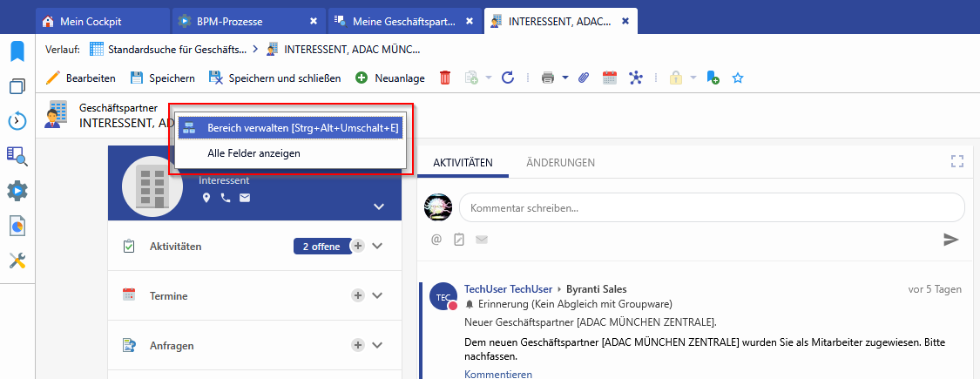Expand the Aktivitäten section chevron
This screenshot has width=980, height=379.
click(x=377, y=246)
